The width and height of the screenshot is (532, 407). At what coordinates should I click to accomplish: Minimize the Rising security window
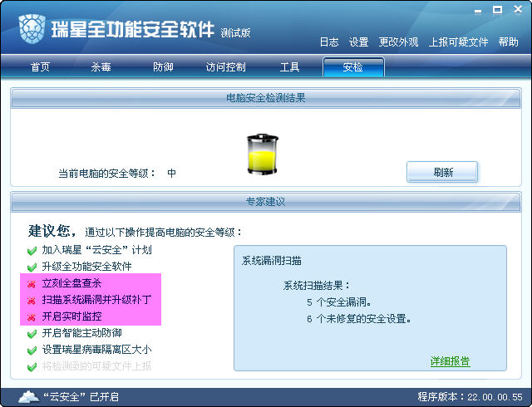coord(478,11)
